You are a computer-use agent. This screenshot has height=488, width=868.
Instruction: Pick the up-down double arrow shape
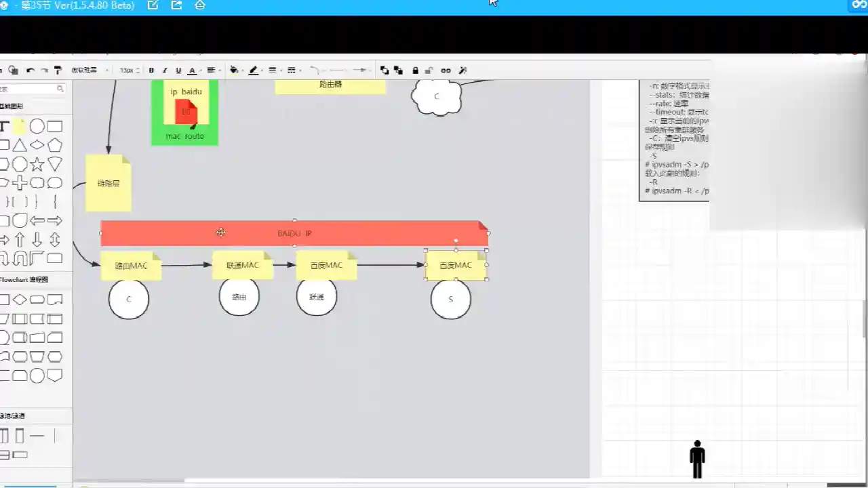tap(55, 240)
